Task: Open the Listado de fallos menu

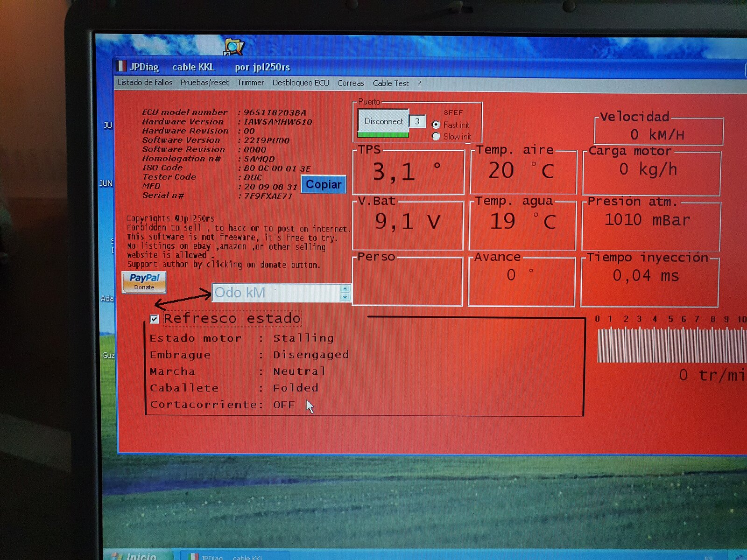Action: coord(145,83)
